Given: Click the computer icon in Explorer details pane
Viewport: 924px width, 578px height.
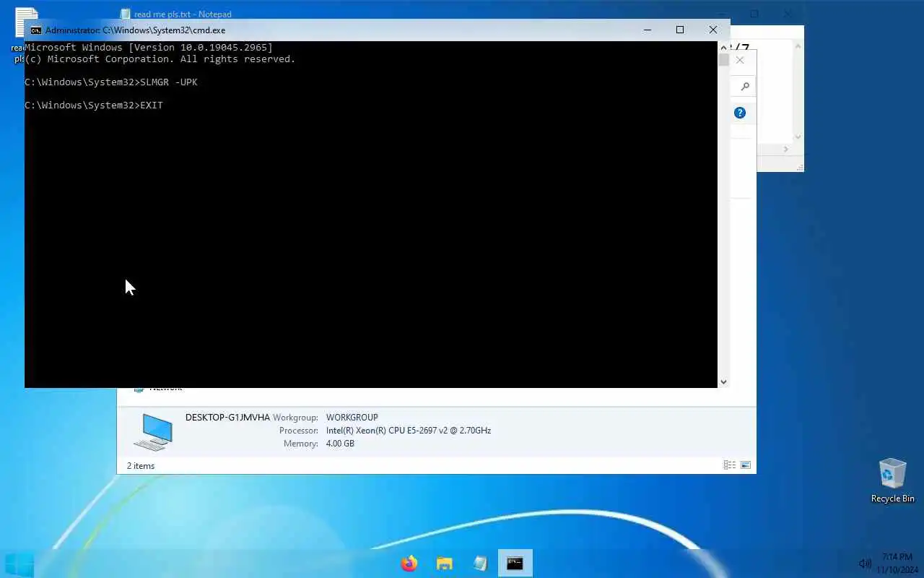Looking at the screenshot, I should (153, 432).
